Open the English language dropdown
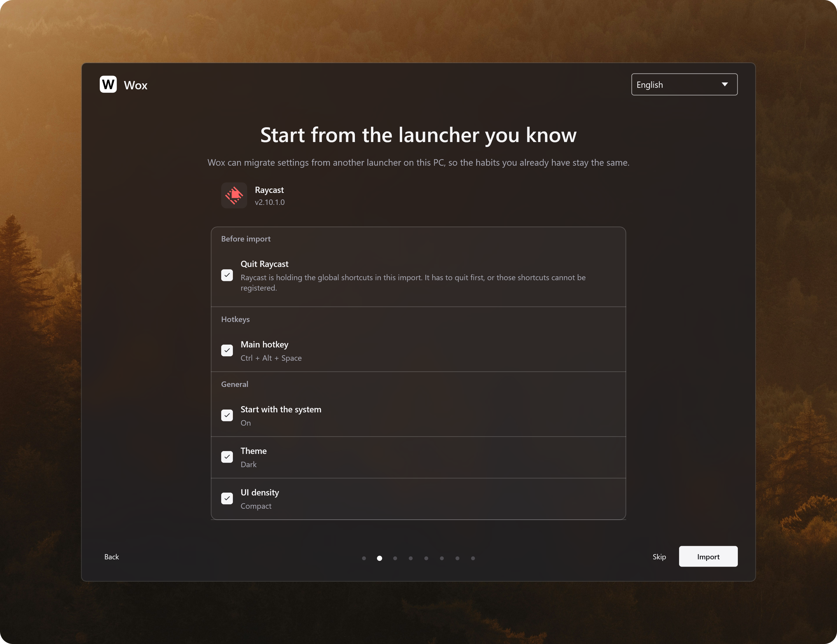The height and width of the screenshot is (644, 837). (684, 84)
